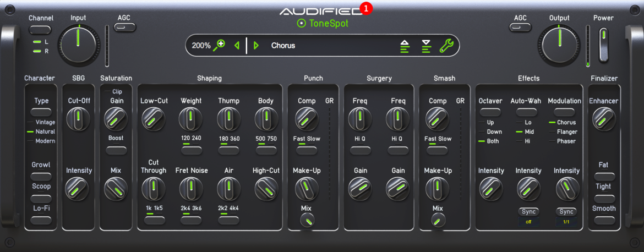644x252 pixels.
Task: Click the High-Cut knob
Action: pos(266,190)
